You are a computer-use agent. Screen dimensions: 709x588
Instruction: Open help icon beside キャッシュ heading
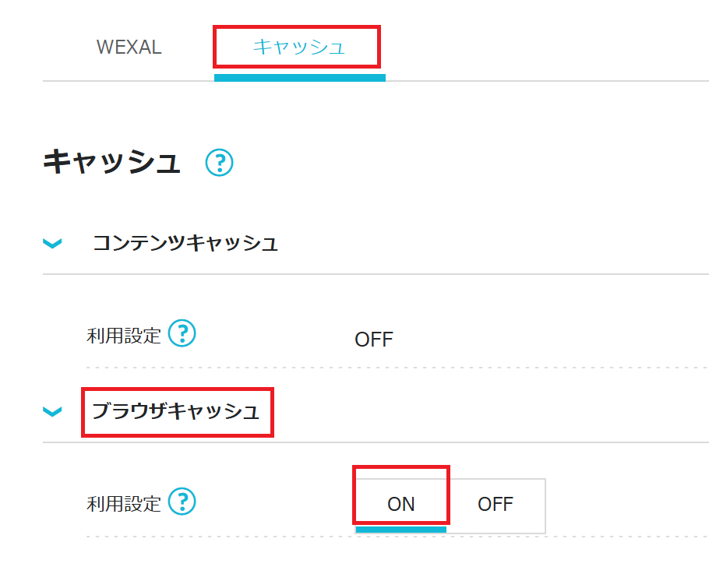[x=220, y=163]
